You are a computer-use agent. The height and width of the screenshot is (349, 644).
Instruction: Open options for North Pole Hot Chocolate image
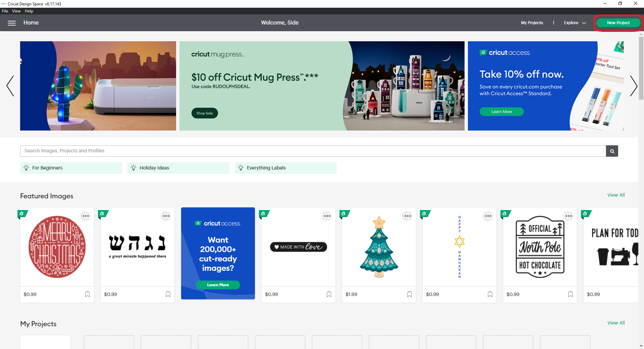tap(569, 216)
